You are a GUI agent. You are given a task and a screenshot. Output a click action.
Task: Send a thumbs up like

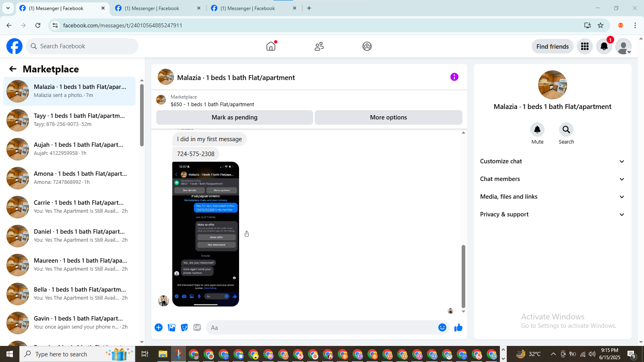pos(458,327)
